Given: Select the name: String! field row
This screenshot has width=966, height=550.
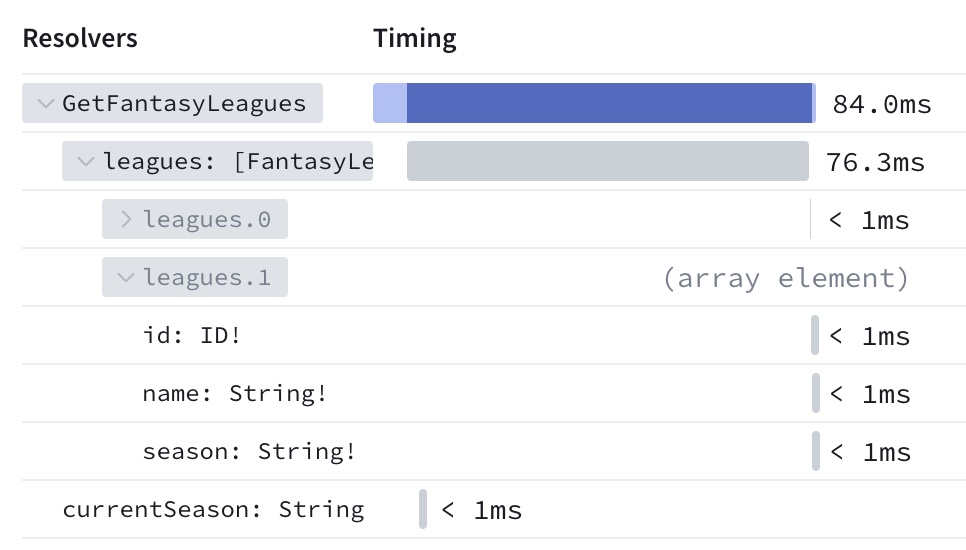Looking at the screenshot, I should pos(235,393).
